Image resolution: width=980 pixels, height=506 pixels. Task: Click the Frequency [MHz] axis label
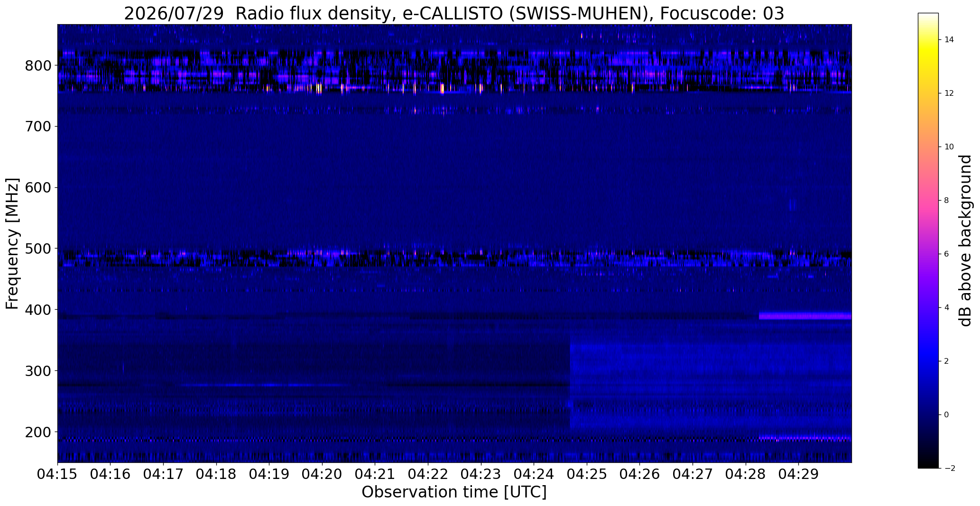12,244
